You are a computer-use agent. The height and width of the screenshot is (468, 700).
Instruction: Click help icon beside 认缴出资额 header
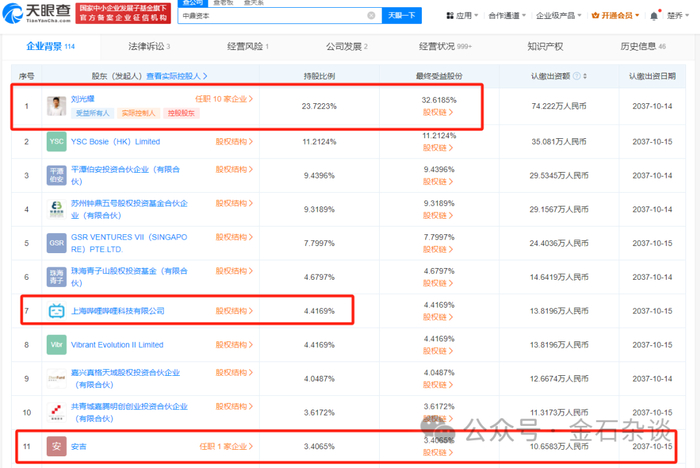click(576, 76)
